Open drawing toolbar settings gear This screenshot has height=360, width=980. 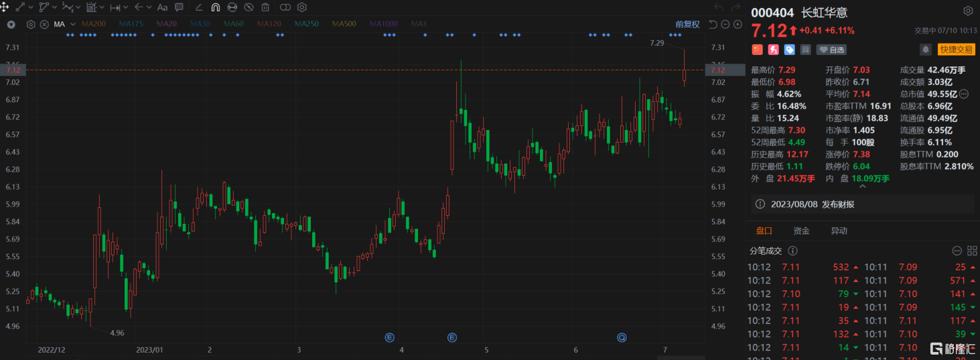[302, 7]
